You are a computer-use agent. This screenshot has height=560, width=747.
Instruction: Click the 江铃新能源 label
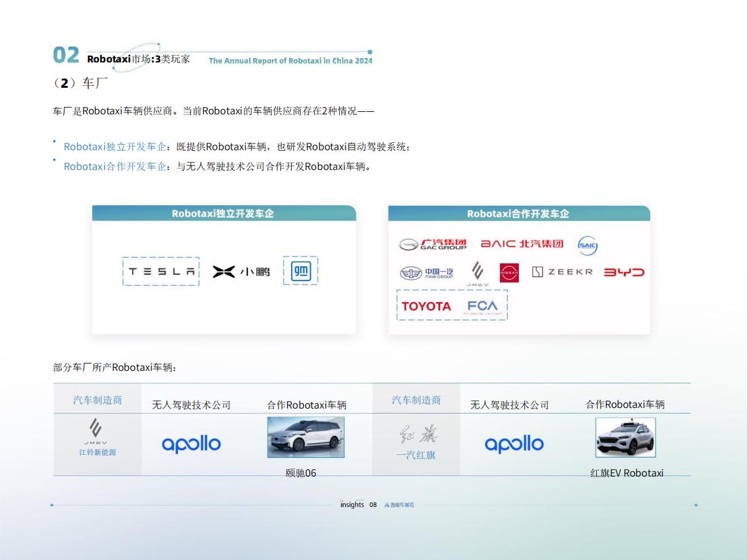(98, 452)
